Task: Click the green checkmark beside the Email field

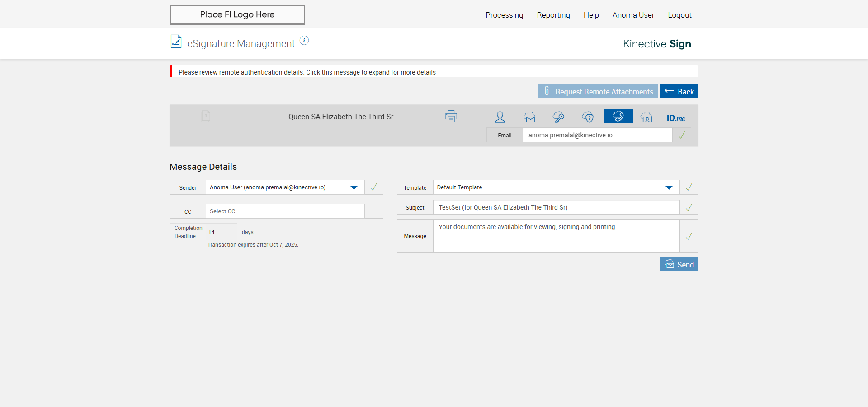Action: click(x=681, y=135)
